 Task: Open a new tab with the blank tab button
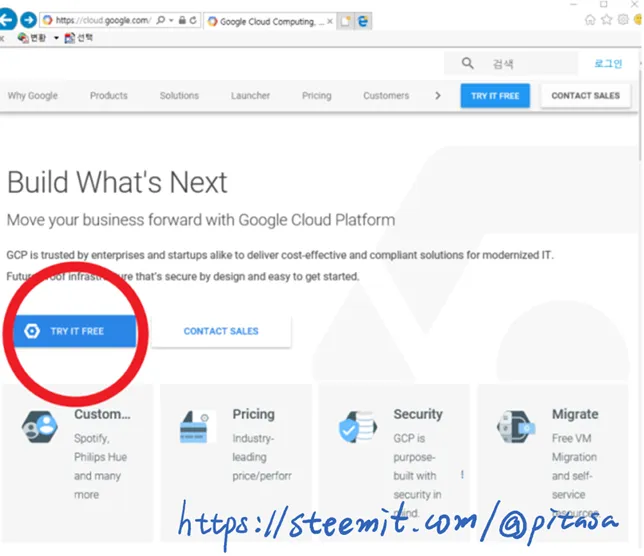pyautogui.click(x=345, y=21)
